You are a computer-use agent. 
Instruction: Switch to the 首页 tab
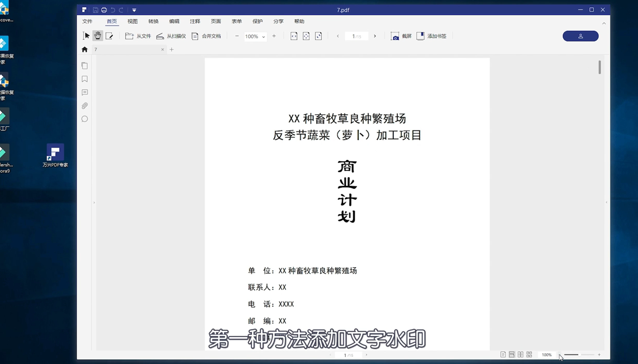tap(111, 22)
